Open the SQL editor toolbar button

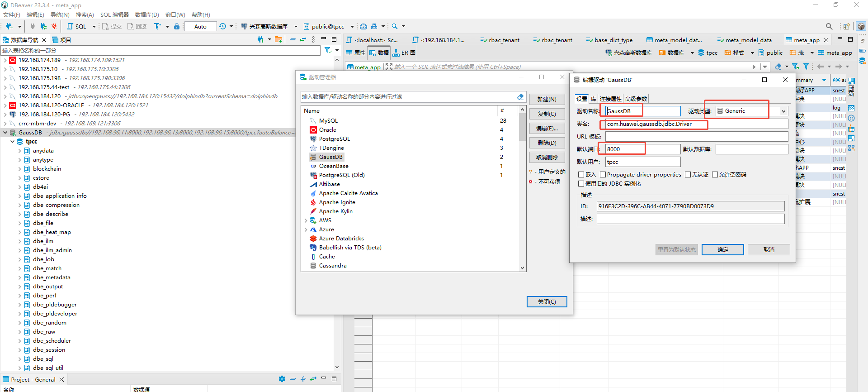76,26
